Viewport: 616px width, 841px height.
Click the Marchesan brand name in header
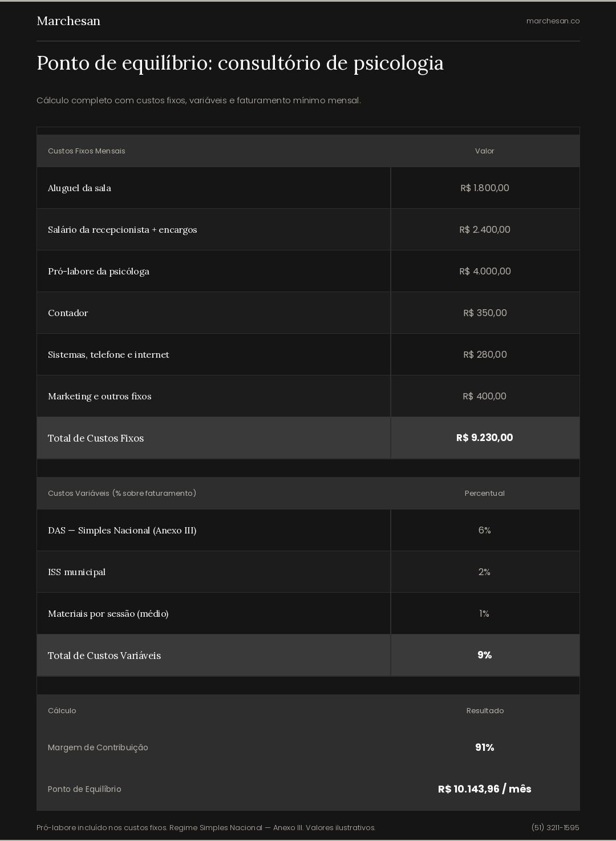pyautogui.click(x=68, y=21)
